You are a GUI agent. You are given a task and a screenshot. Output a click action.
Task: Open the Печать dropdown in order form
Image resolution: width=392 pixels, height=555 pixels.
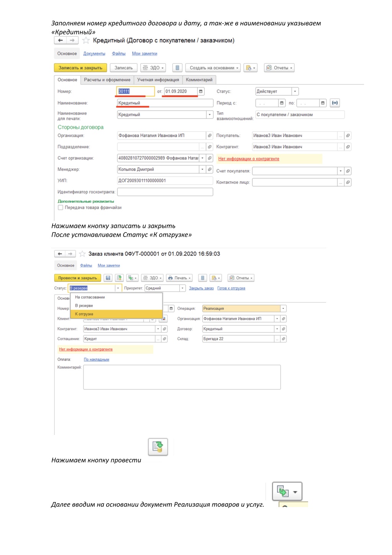(x=179, y=278)
